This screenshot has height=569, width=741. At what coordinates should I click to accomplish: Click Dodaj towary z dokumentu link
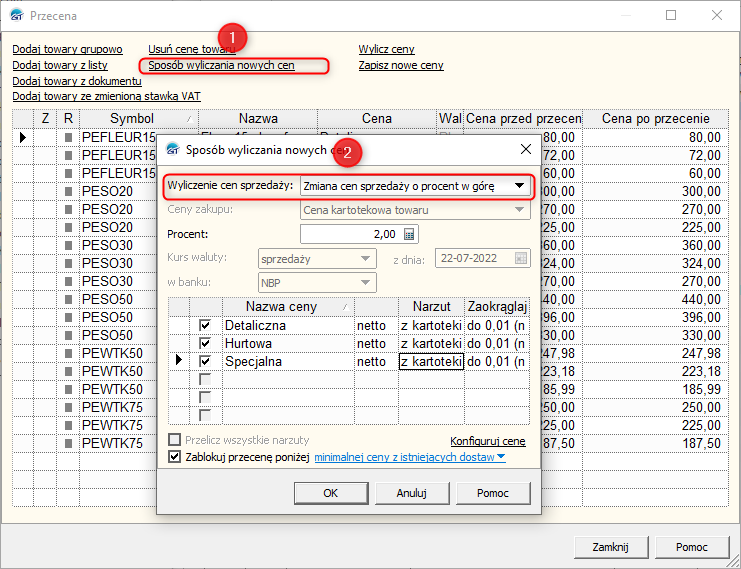[x=77, y=81]
